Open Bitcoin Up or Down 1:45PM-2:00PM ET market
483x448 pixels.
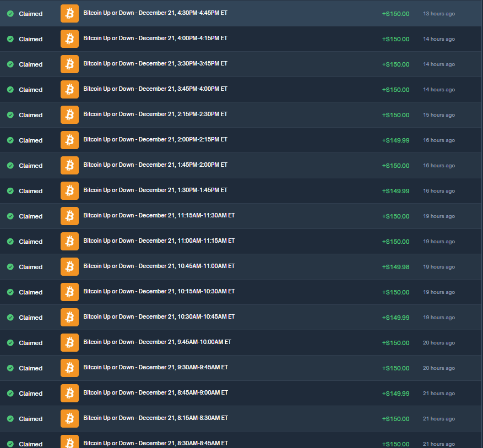pos(155,165)
